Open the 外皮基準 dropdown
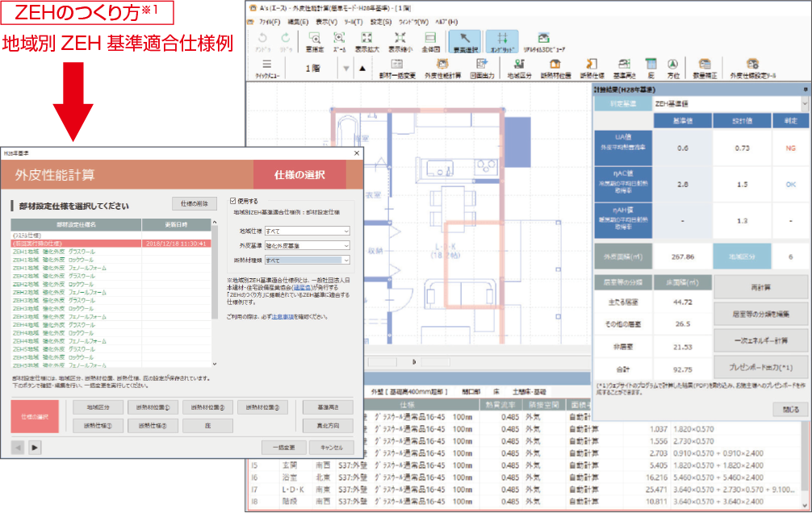 pos(307,245)
